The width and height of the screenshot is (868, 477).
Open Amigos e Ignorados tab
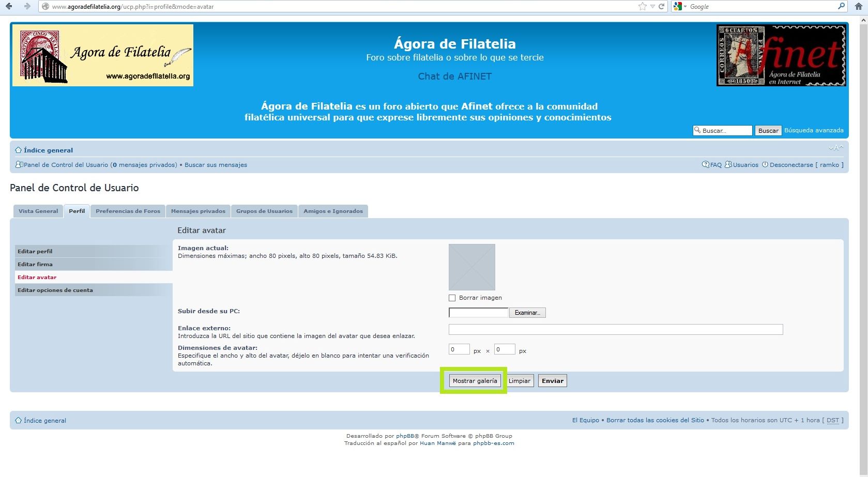pos(333,211)
